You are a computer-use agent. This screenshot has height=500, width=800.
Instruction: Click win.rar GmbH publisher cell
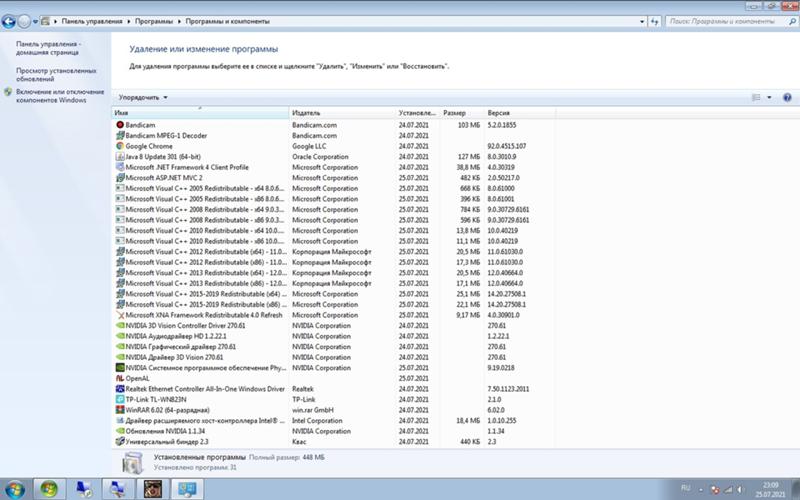click(313, 410)
